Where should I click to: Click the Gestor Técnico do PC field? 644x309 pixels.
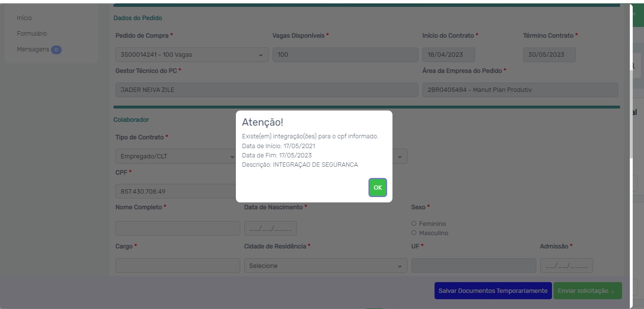[x=267, y=90]
